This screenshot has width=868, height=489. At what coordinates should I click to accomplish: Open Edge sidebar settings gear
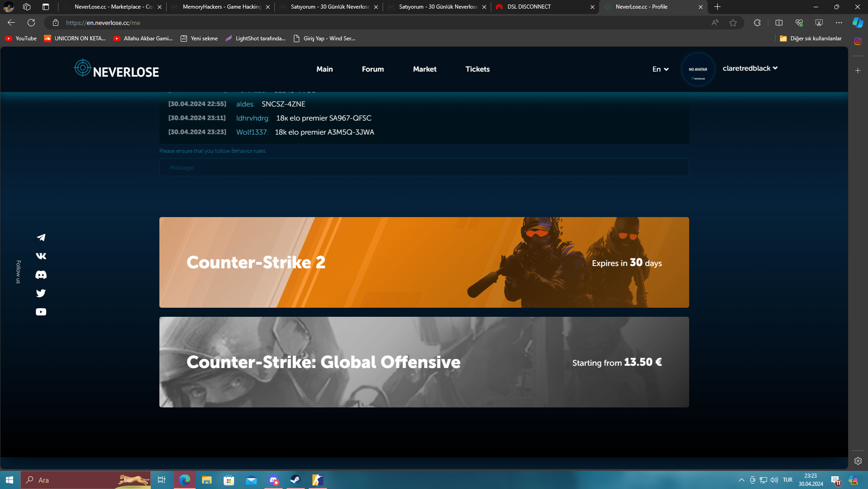point(858,461)
